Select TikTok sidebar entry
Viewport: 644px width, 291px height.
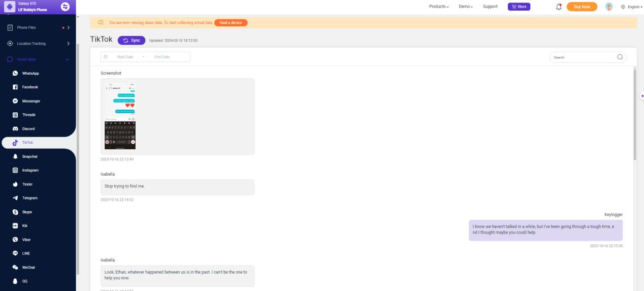click(x=27, y=143)
